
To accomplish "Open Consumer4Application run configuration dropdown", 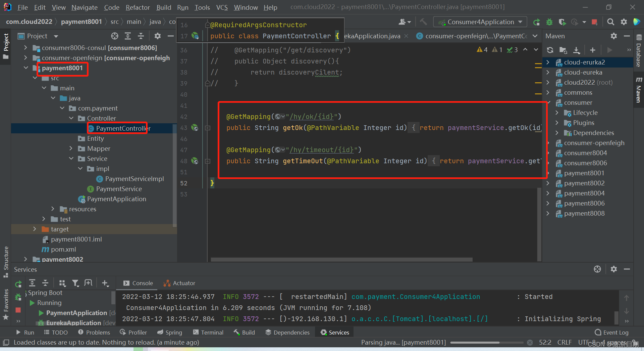I will pos(481,22).
